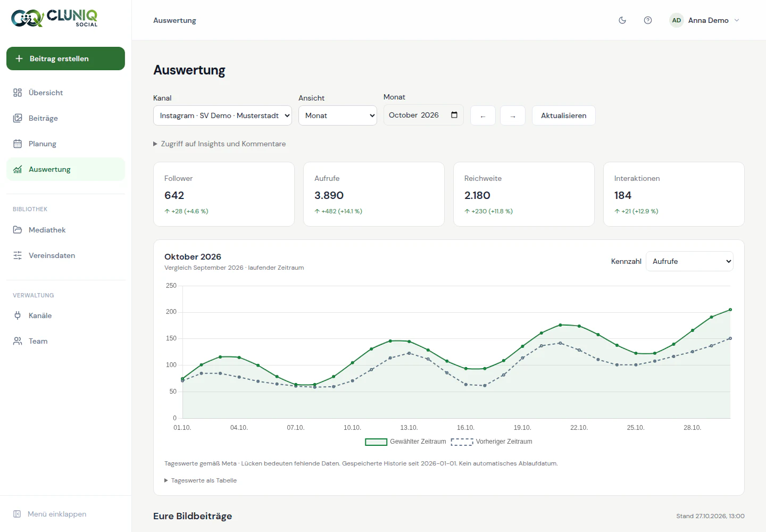Open Beiträge in the sidebar

pos(65,118)
